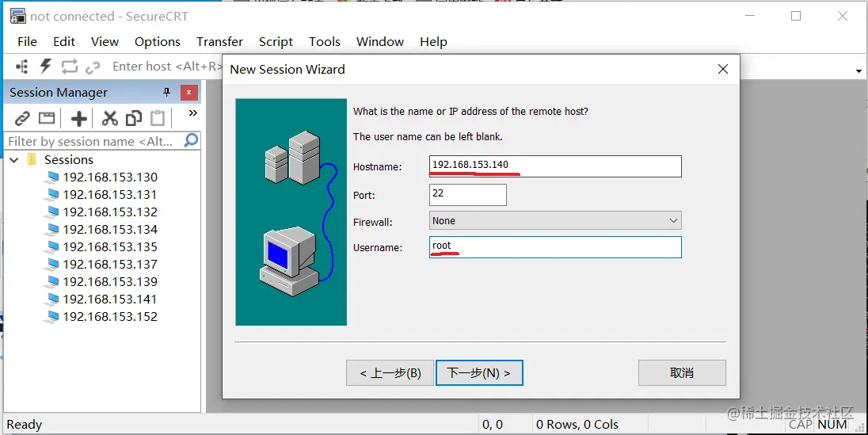Pin the Session Manager panel
Image resolution: width=868 pixels, height=435 pixels.
click(x=166, y=92)
